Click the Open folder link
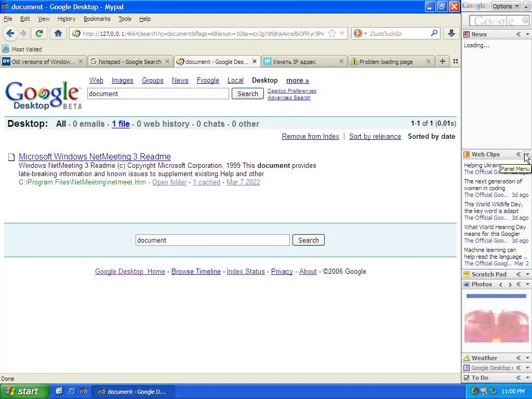Viewport: 532px width, 399px height. pyautogui.click(x=169, y=182)
